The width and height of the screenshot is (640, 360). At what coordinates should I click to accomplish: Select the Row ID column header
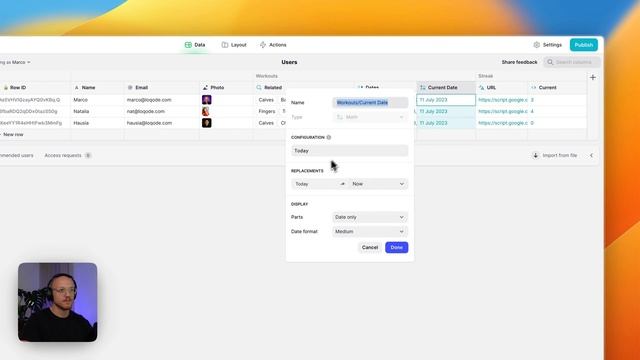coord(36,87)
